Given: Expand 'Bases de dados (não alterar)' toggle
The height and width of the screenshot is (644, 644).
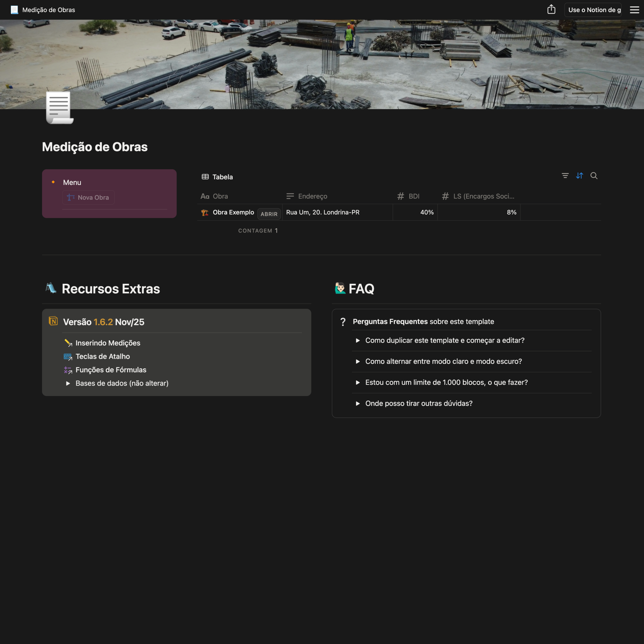Looking at the screenshot, I should pos(68,383).
